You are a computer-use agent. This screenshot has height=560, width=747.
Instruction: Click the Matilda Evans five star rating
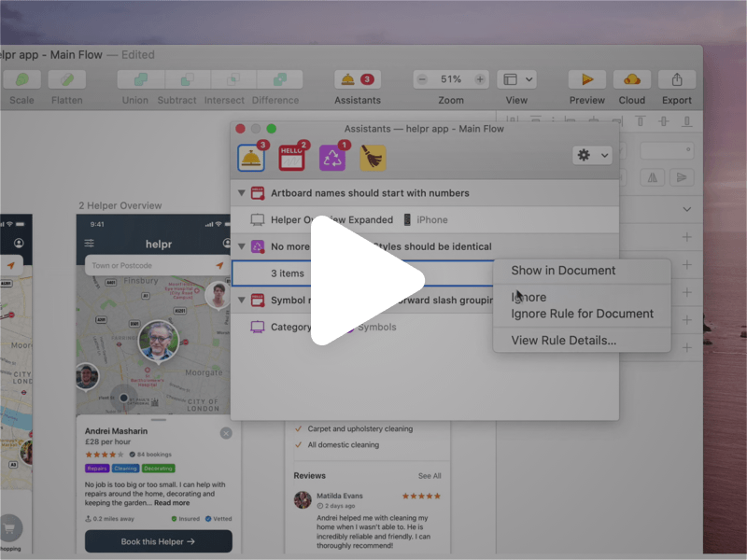click(421, 496)
